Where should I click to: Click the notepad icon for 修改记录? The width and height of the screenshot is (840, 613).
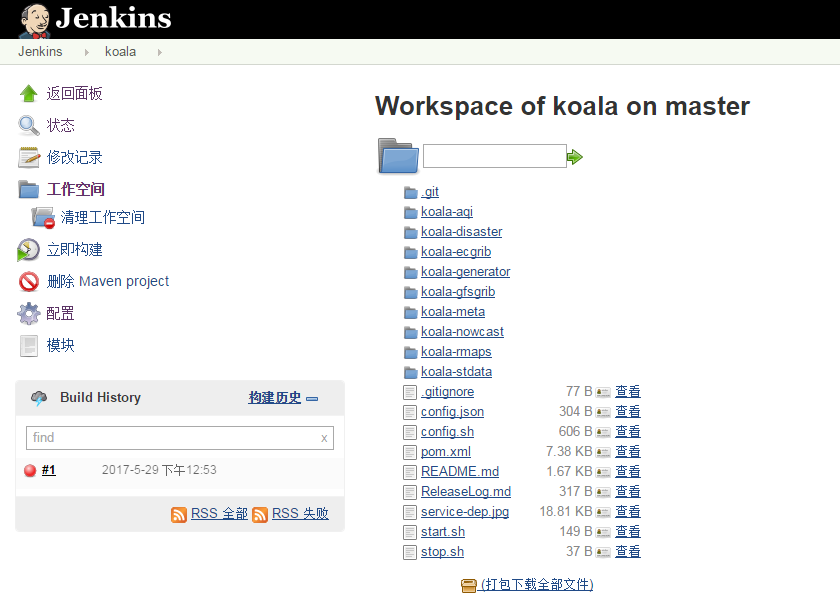click(28, 158)
